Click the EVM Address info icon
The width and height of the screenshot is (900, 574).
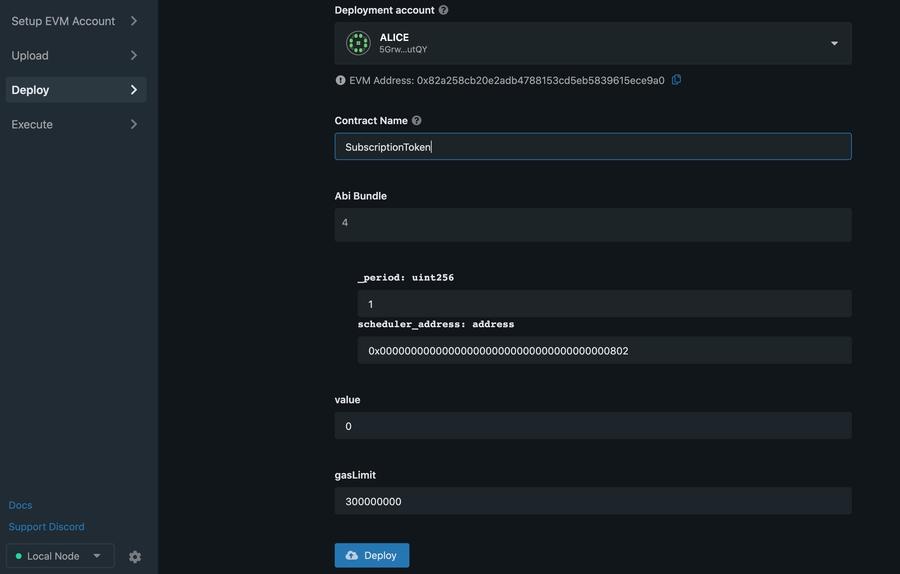click(x=340, y=80)
